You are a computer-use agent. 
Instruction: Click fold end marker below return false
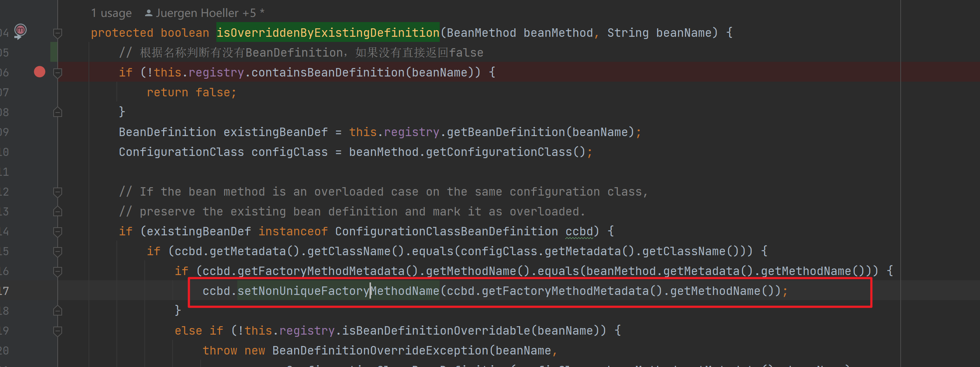tap(57, 112)
